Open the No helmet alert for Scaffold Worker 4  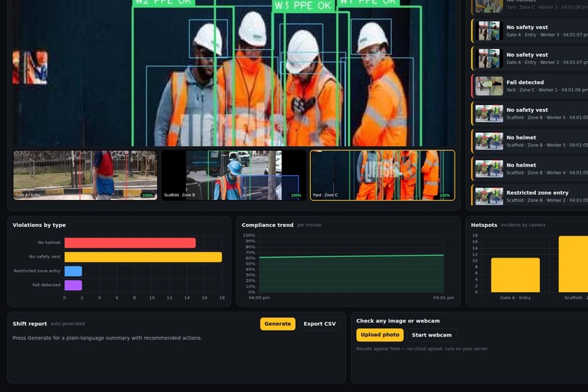(x=530, y=169)
